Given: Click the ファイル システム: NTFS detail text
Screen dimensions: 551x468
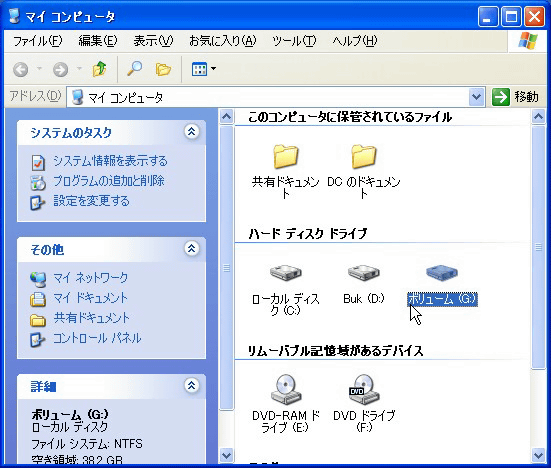Looking at the screenshot, I should pyautogui.click(x=87, y=444).
